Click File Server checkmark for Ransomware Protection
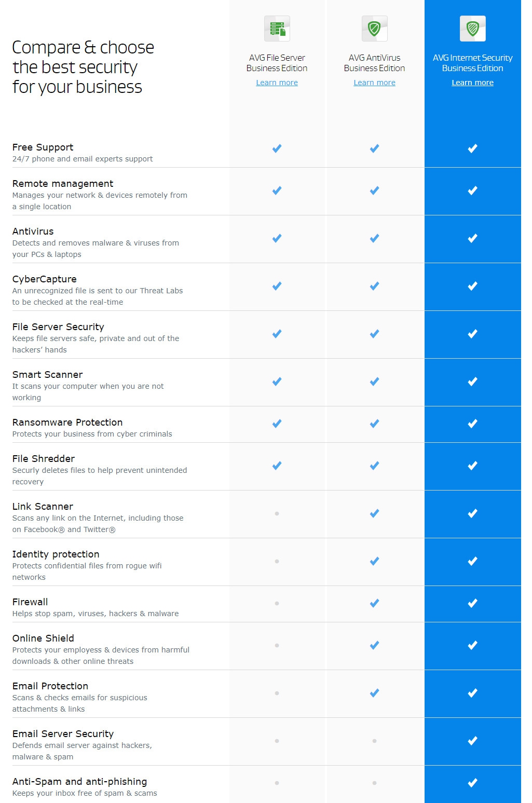This screenshot has height=803, width=532. coord(277,424)
